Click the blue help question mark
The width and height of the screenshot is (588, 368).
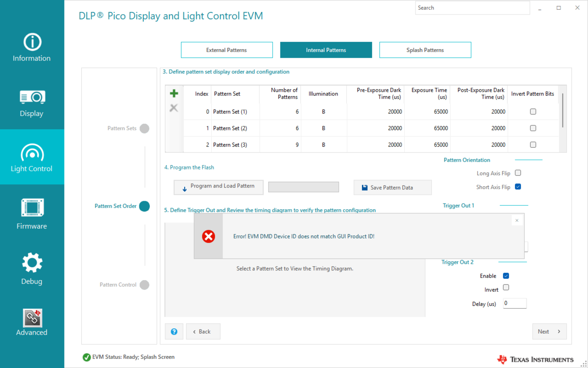pyautogui.click(x=174, y=332)
